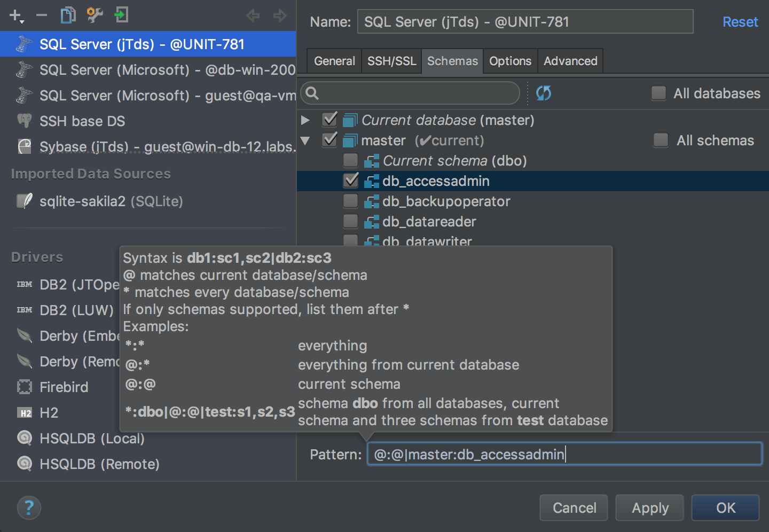Image resolution: width=769 pixels, height=532 pixels.
Task: Open the General tab
Action: pyautogui.click(x=334, y=61)
